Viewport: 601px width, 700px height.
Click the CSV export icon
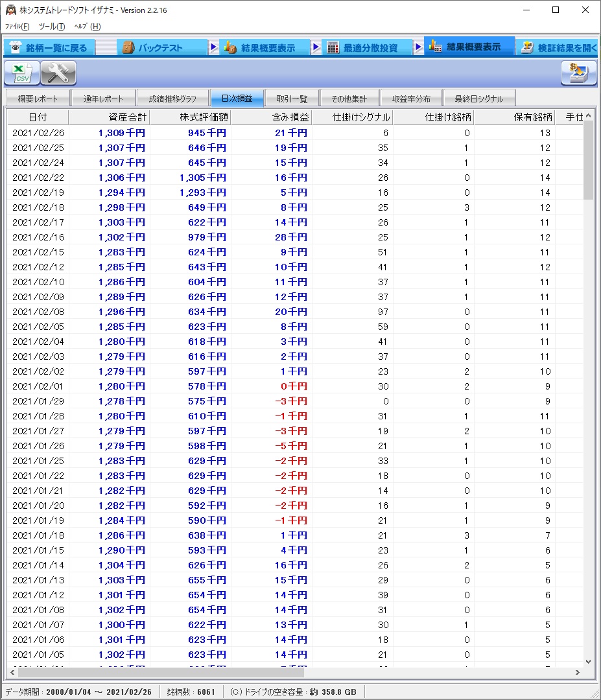(22, 73)
